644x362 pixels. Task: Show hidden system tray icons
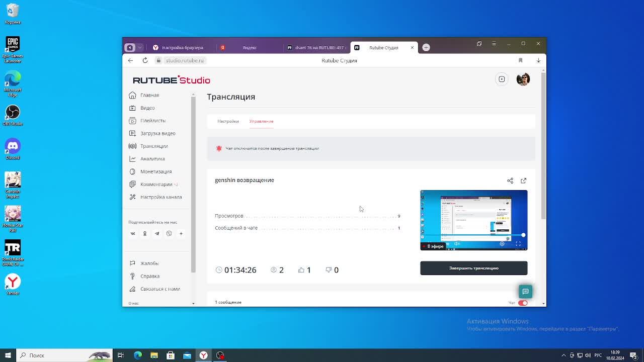click(563, 355)
